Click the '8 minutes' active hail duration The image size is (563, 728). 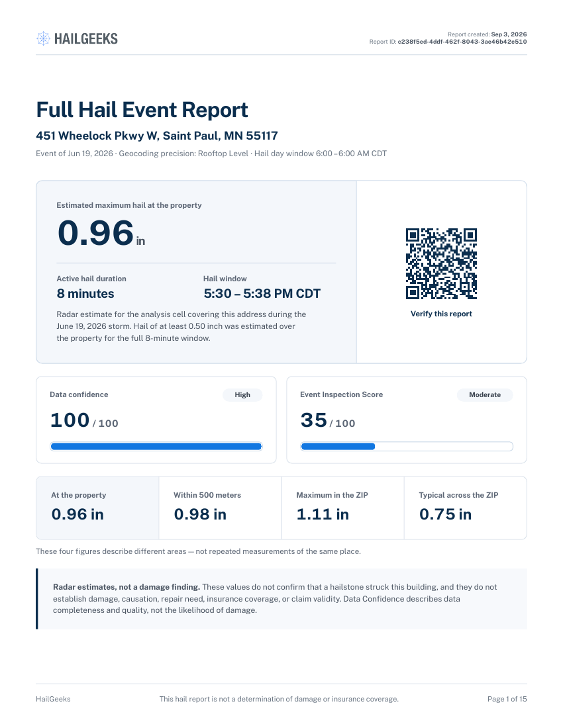click(85, 293)
